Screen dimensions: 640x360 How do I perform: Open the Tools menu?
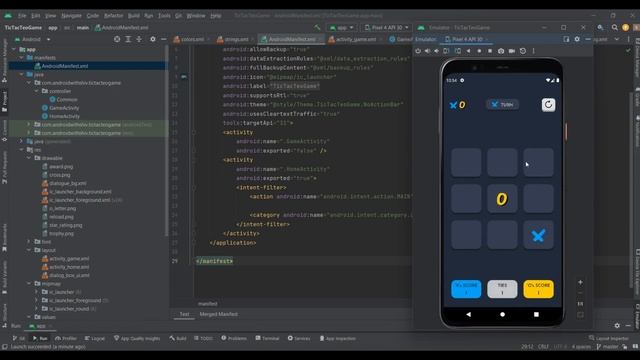164,16
